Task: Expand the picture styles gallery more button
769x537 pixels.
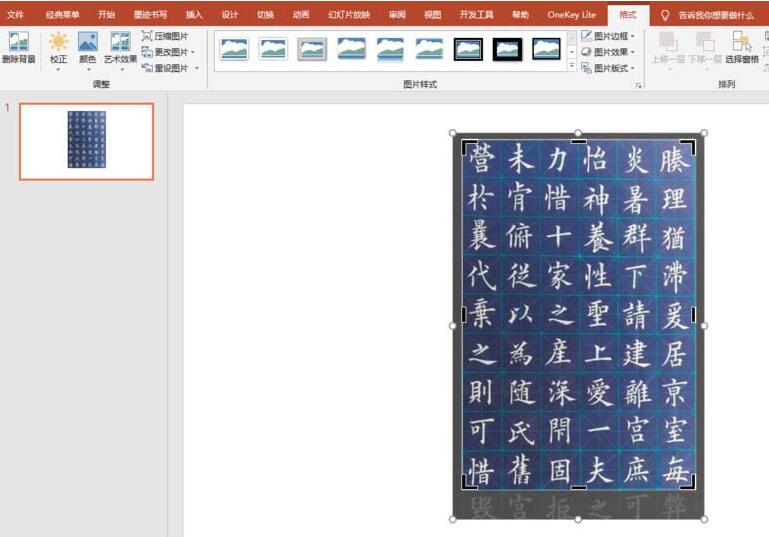Action: click(572, 65)
